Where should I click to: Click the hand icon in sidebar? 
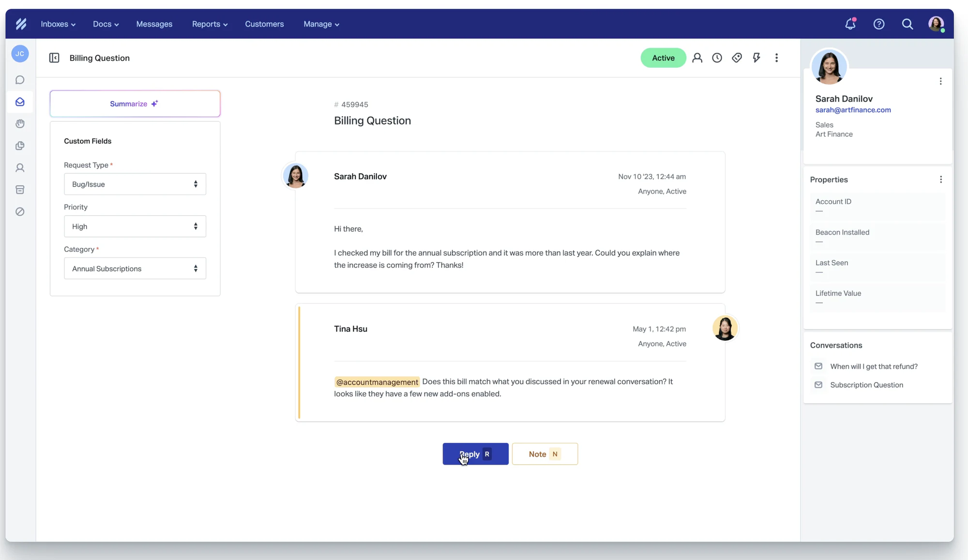pos(20,124)
